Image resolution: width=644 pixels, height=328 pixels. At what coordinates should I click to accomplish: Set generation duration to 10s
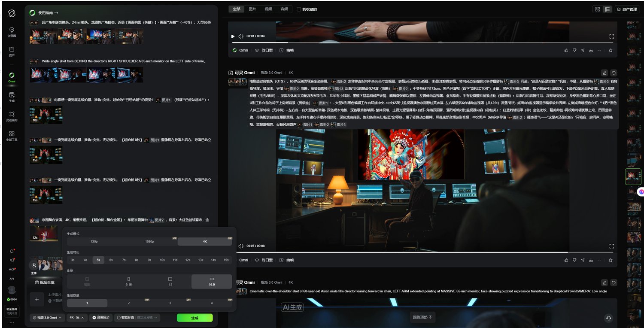(x=162, y=260)
